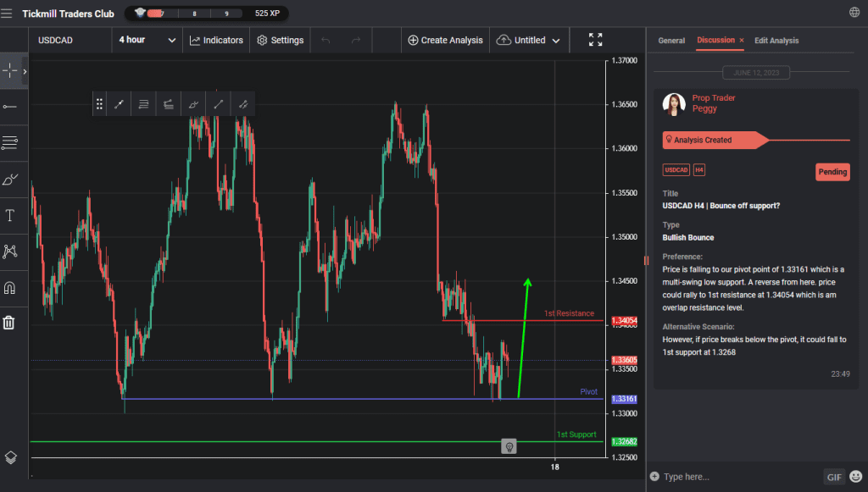Select the XABCD pattern tool
Viewport: 868px width, 492px height.
[12, 252]
